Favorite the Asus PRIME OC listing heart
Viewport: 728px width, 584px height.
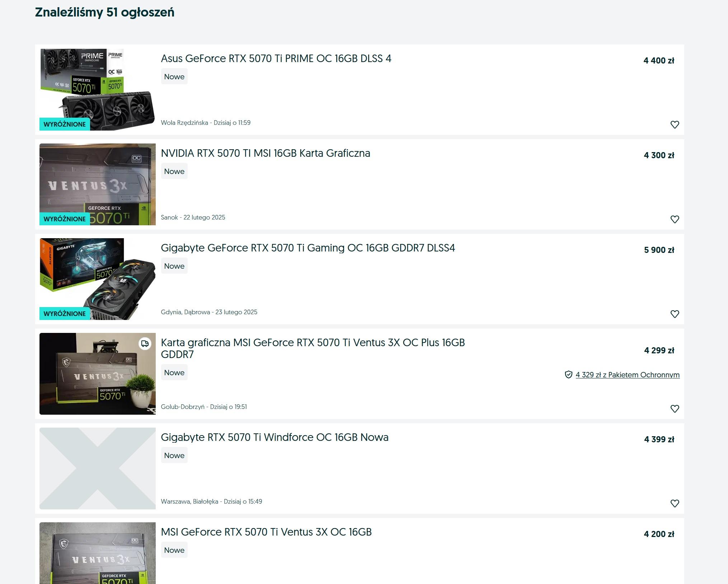click(675, 124)
